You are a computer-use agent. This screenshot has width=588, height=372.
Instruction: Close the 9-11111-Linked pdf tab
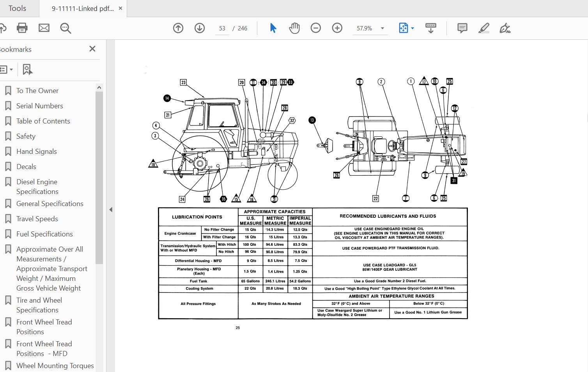click(x=120, y=8)
